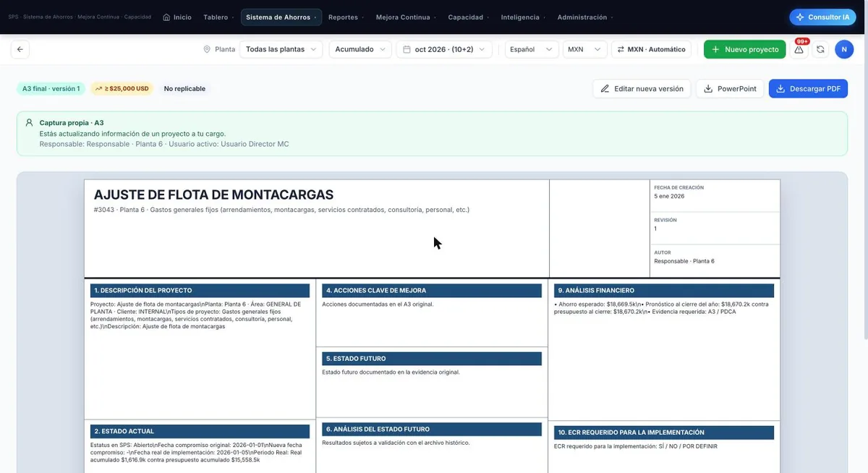Open the Administración menu

585,17
